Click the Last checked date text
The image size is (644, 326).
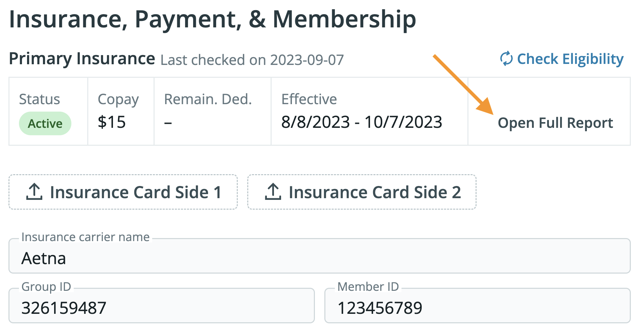click(252, 60)
